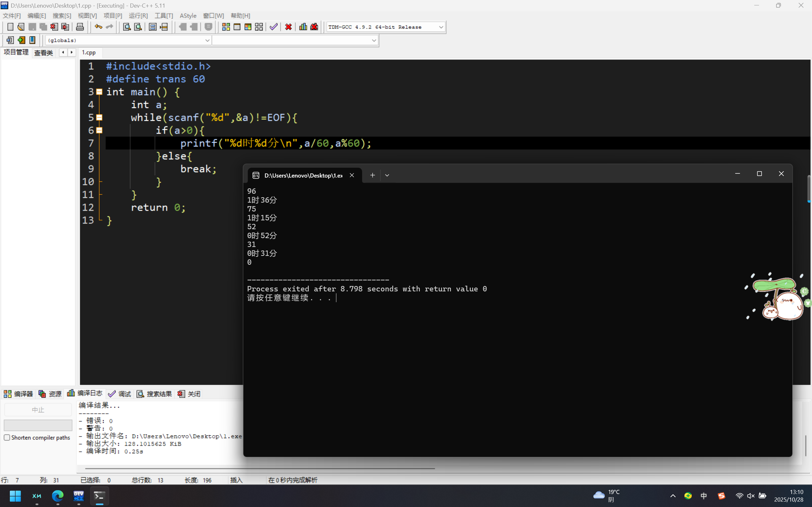Click the Print toolbar icon

coord(80,27)
